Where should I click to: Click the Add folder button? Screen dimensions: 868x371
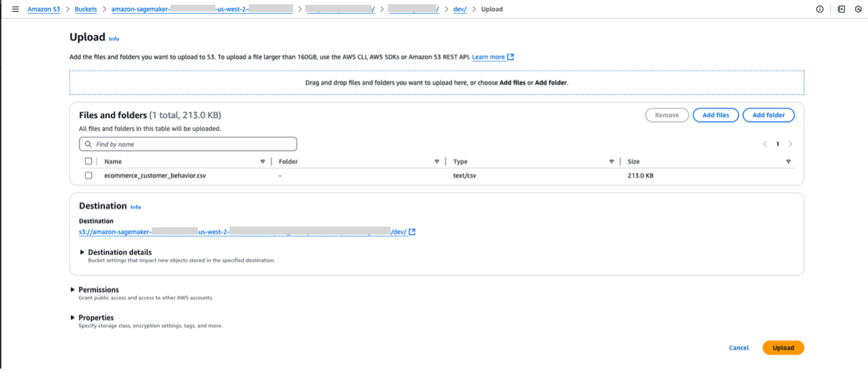click(768, 115)
